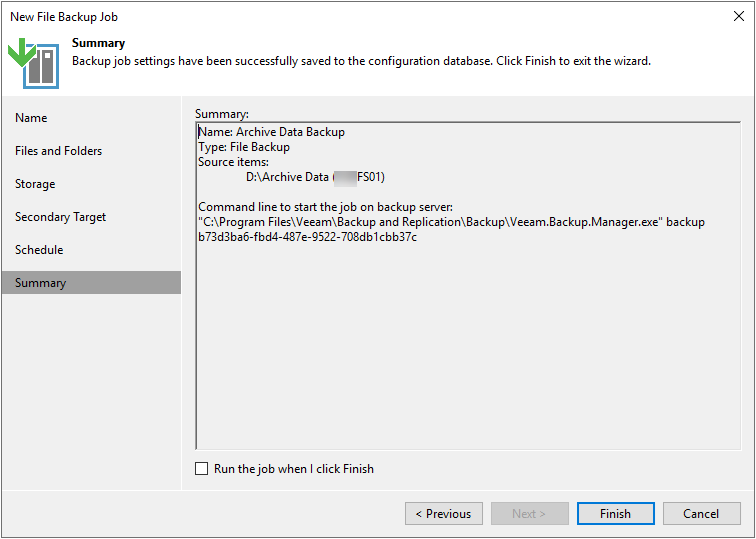
Task: Jump to the Schedule step
Action: point(39,250)
